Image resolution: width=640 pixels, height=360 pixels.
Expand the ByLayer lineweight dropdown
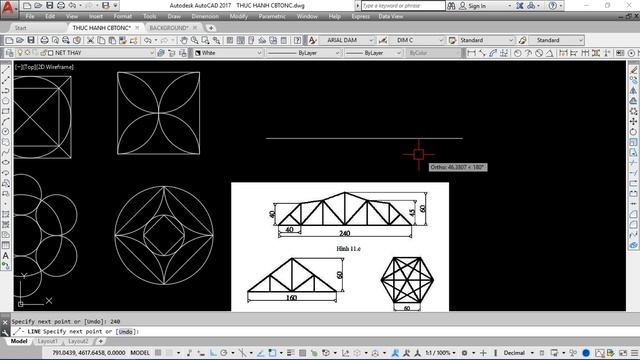click(x=398, y=53)
